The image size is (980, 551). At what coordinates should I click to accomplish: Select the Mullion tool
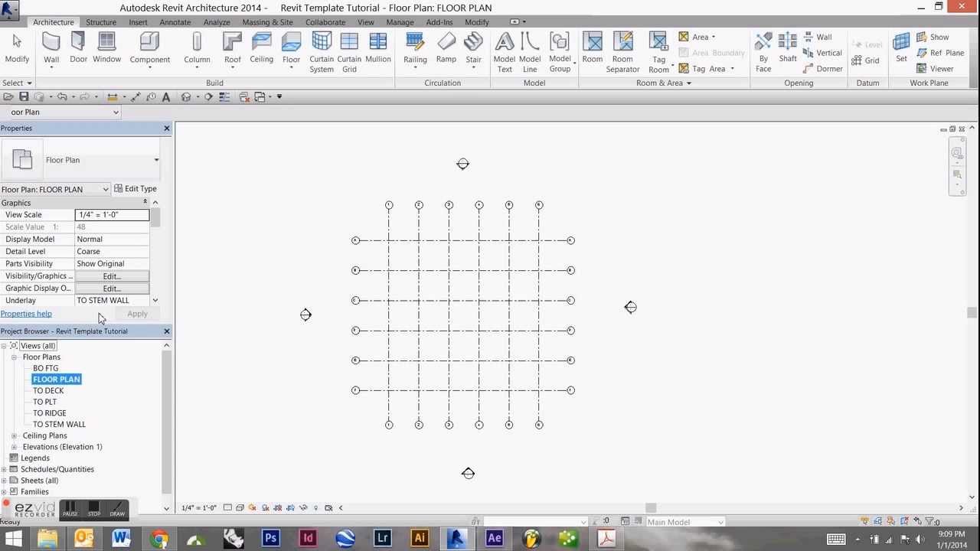click(378, 48)
